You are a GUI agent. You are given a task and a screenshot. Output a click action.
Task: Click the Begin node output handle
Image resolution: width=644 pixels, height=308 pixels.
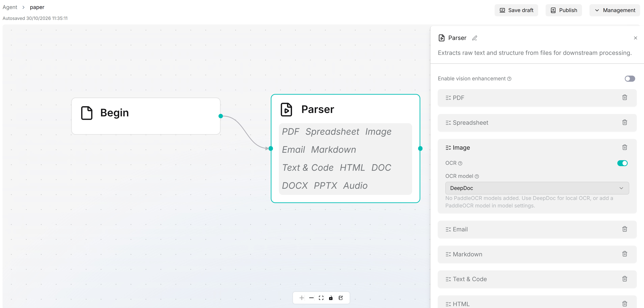221,116
